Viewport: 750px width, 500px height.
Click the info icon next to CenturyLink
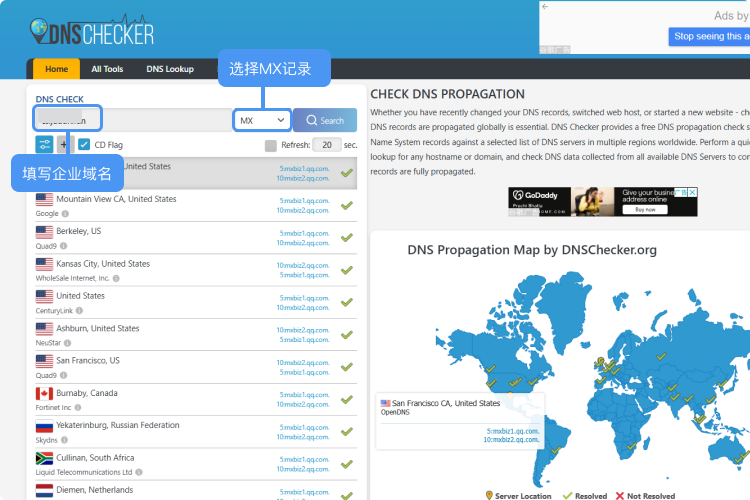(x=79, y=311)
